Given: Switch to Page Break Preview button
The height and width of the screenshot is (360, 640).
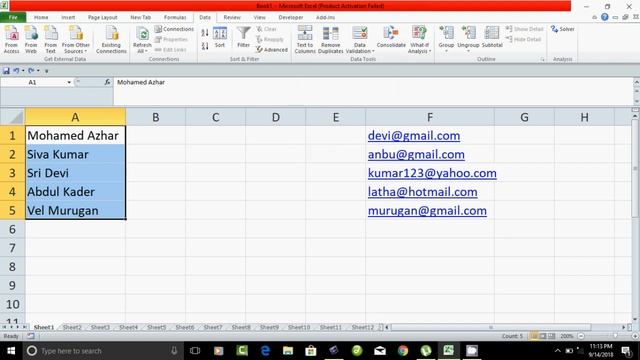Looking at the screenshot, I should (551, 336).
